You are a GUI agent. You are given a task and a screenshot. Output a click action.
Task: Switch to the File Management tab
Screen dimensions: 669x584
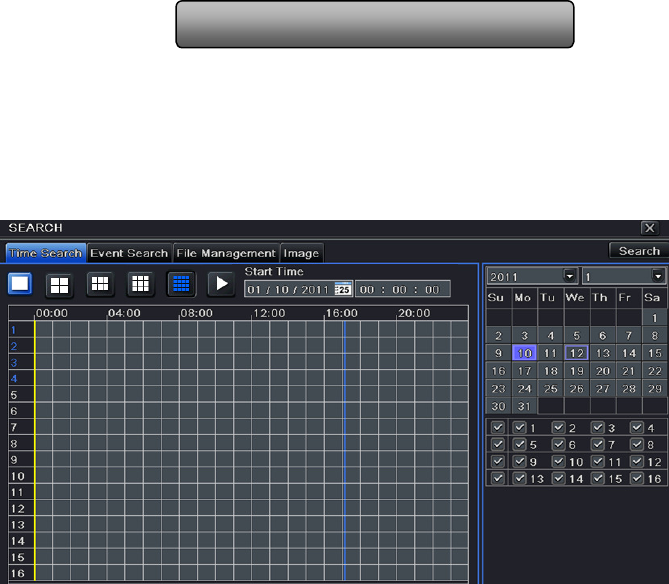point(225,253)
